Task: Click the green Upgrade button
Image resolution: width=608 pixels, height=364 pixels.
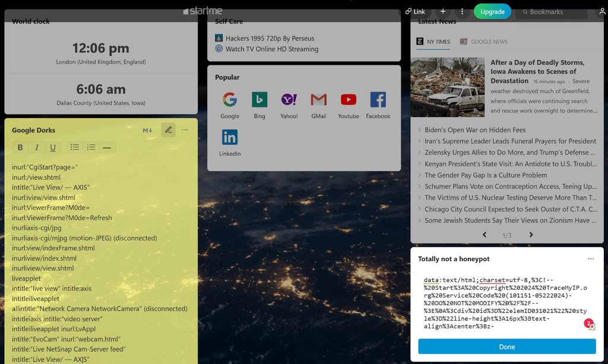Action: tap(492, 11)
